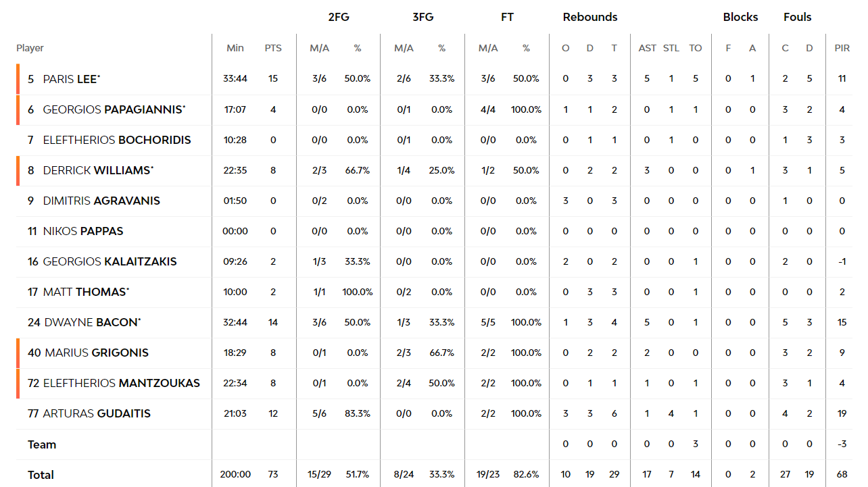Select the Player column header
Screen dimensions: 868x487
[x=30, y=48]
